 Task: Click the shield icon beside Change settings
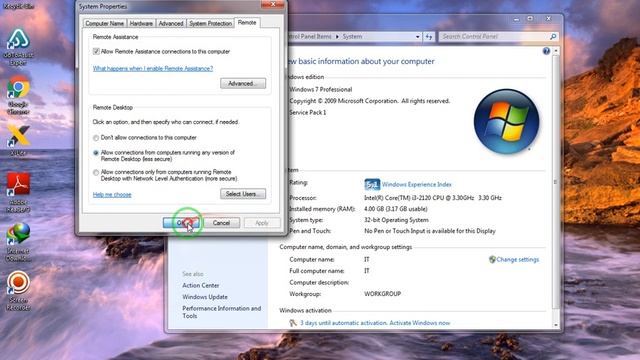click(x=492, y=260)
